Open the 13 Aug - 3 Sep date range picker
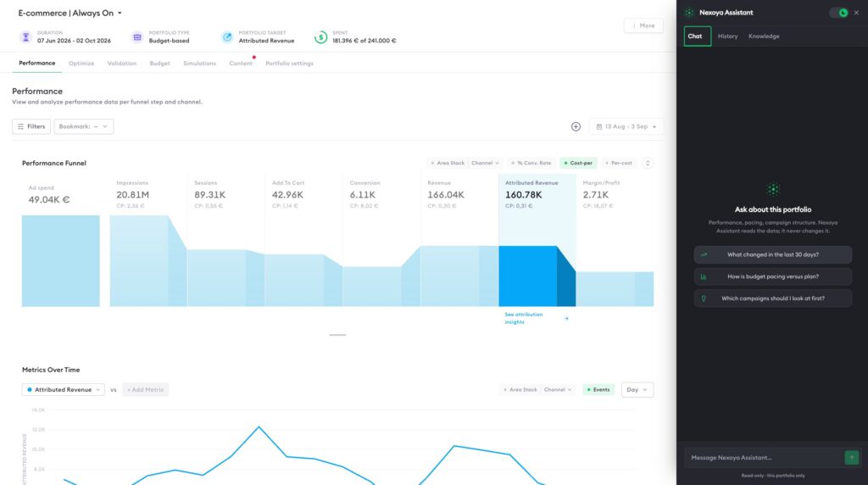Screen dimensions: 868x485 [x=626, y=126]
